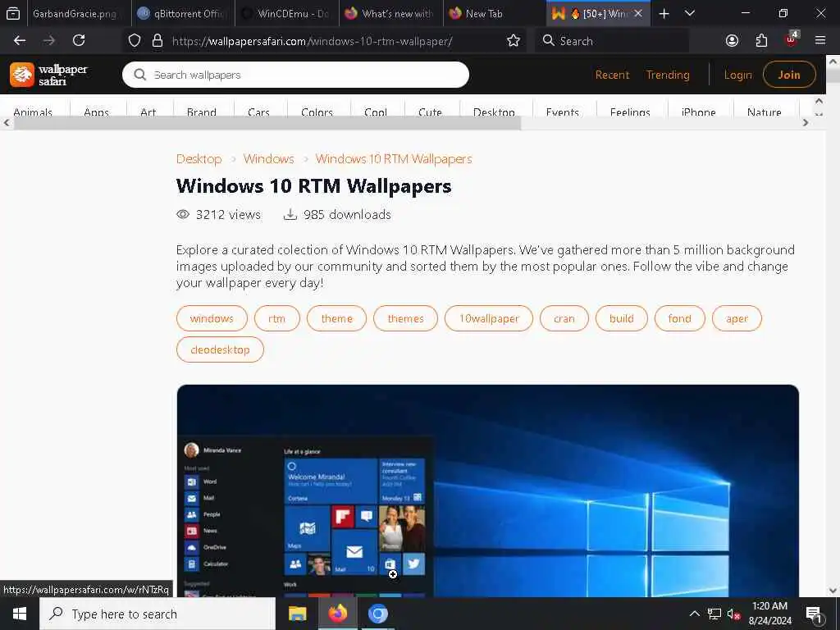Open the iPhone category
The image size is (840, 630).
click(x=699, y=112)
